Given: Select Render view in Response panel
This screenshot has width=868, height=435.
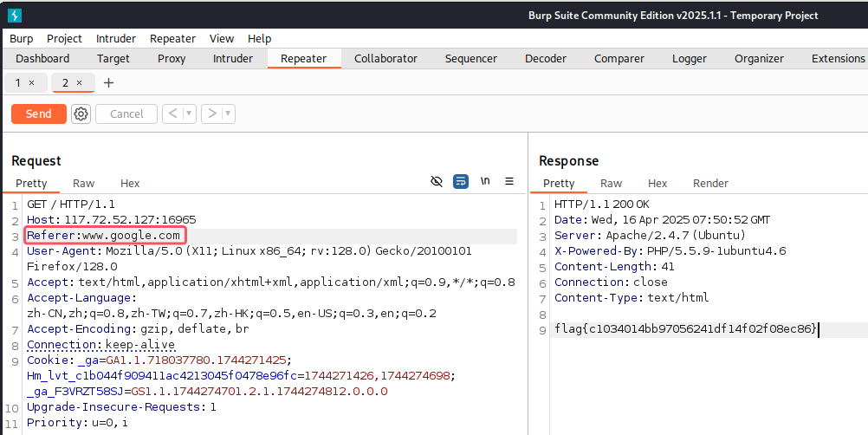Looking at the screenshot, I should pyautogui.click(x=711, y=183).
